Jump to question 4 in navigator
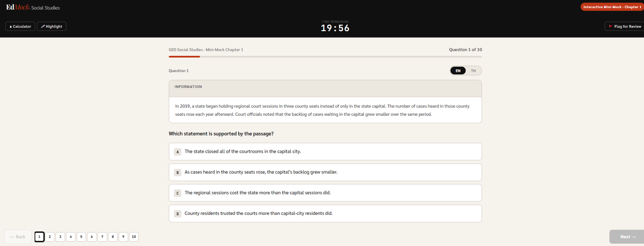Viewport: 644px width, 246px height. 71,237
